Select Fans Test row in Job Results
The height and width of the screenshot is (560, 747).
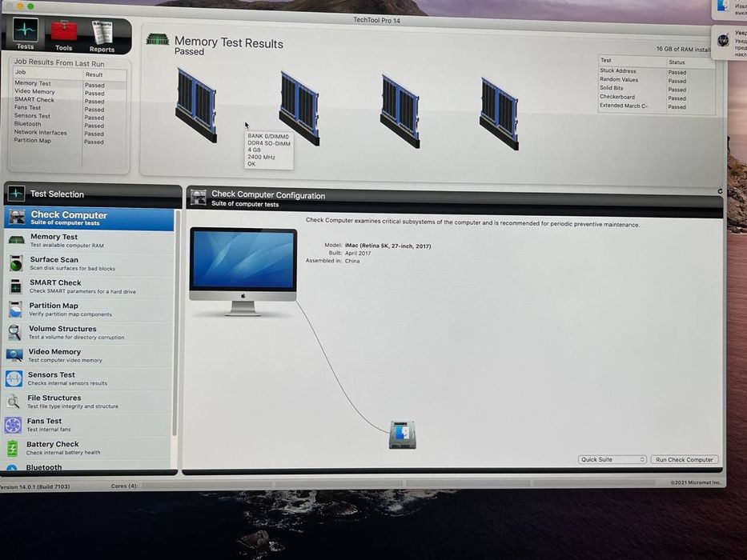[70, 108]
